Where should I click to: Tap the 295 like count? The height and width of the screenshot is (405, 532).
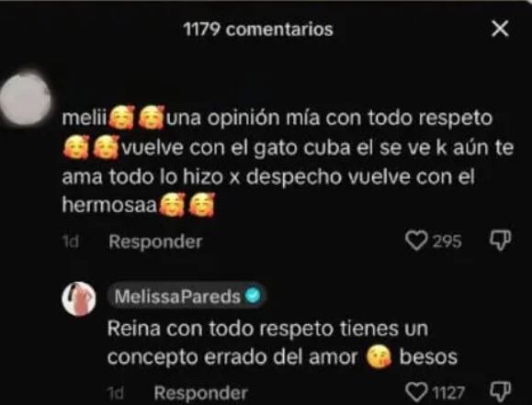tap(447, 242)
